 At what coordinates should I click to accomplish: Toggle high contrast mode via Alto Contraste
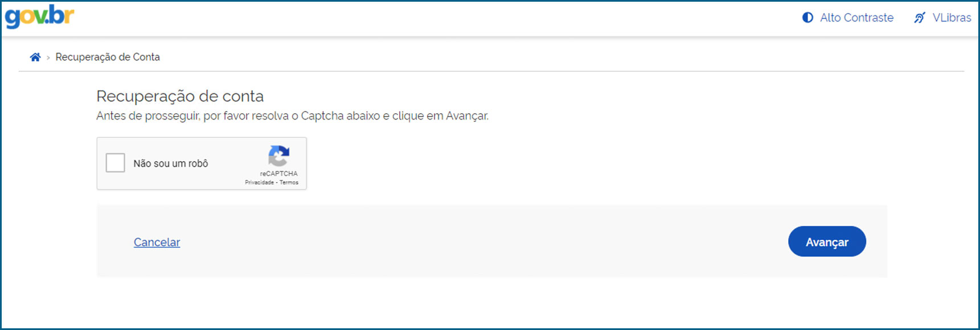[x=847, y=18]
